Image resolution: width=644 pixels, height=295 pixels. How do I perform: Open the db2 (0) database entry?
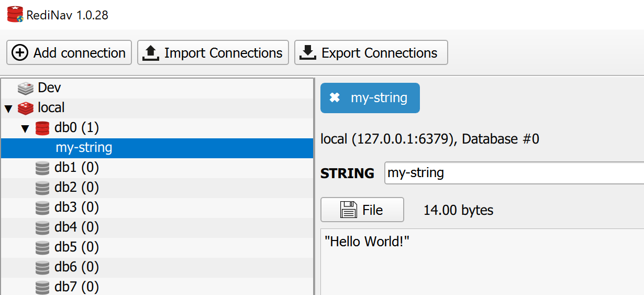tap(76, 188)
